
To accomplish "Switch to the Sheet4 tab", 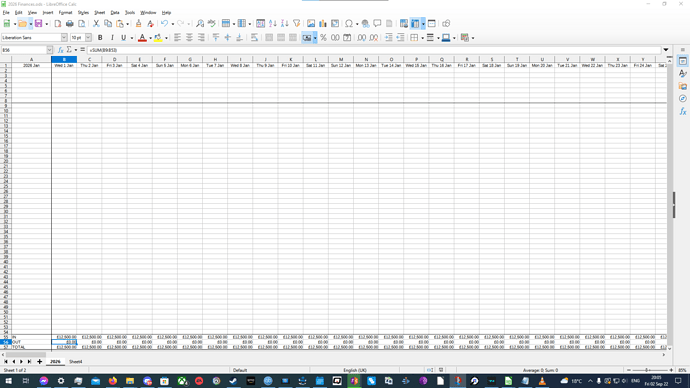I will tap(75, 362).
